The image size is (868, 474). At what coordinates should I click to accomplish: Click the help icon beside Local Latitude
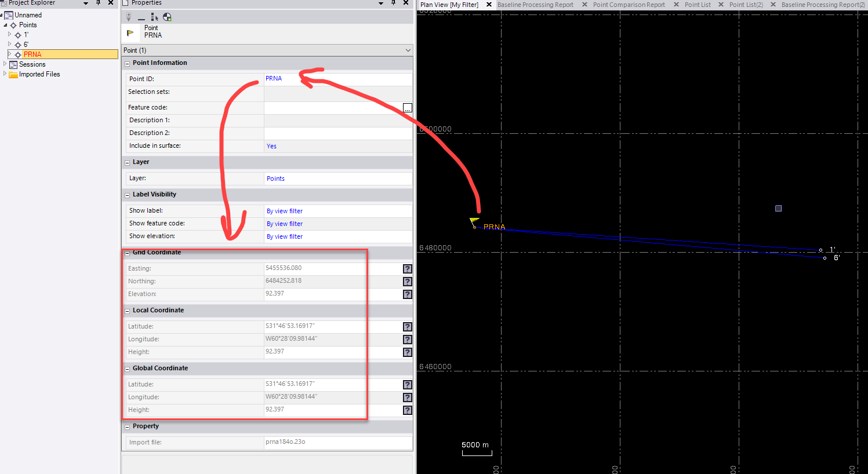coord(408,327)
